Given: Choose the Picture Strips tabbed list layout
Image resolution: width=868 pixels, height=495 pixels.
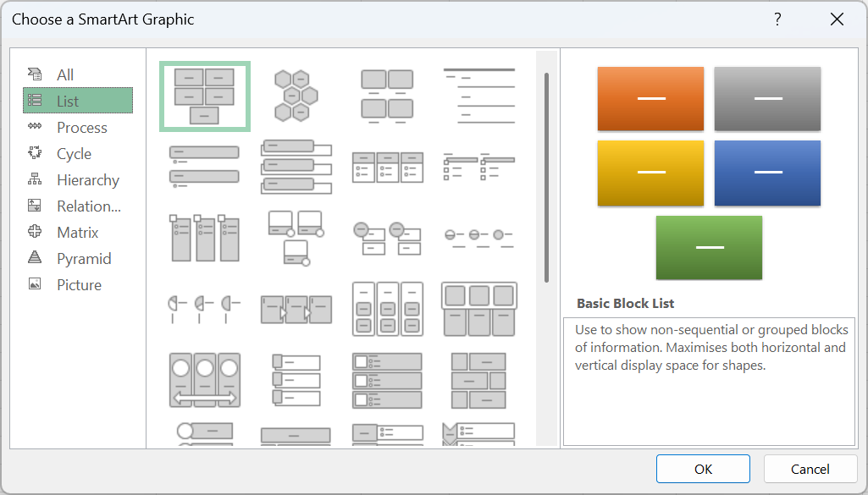Looking at the screenshot, I should (x=296, y=380).
